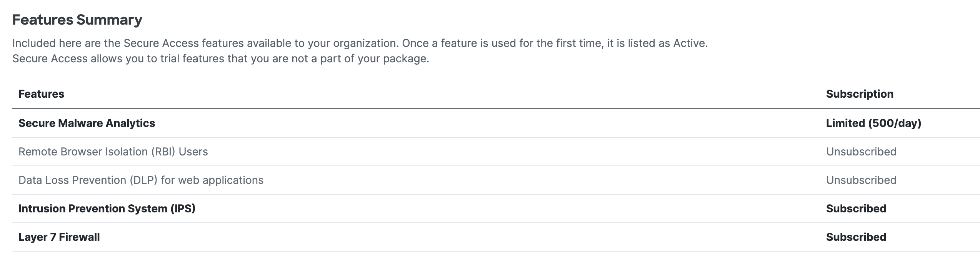
Task: Select the Secure Malware Analytics feature name
Action: click(x=87, y=123)
